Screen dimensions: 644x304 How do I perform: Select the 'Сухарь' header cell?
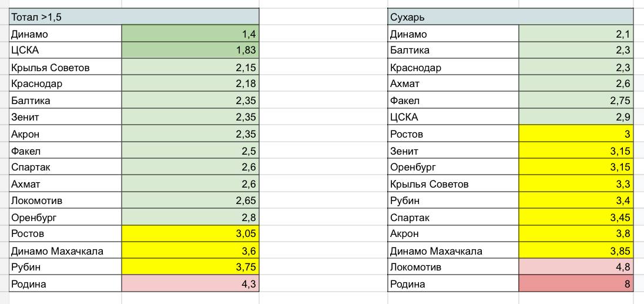[x=511, y=17]
